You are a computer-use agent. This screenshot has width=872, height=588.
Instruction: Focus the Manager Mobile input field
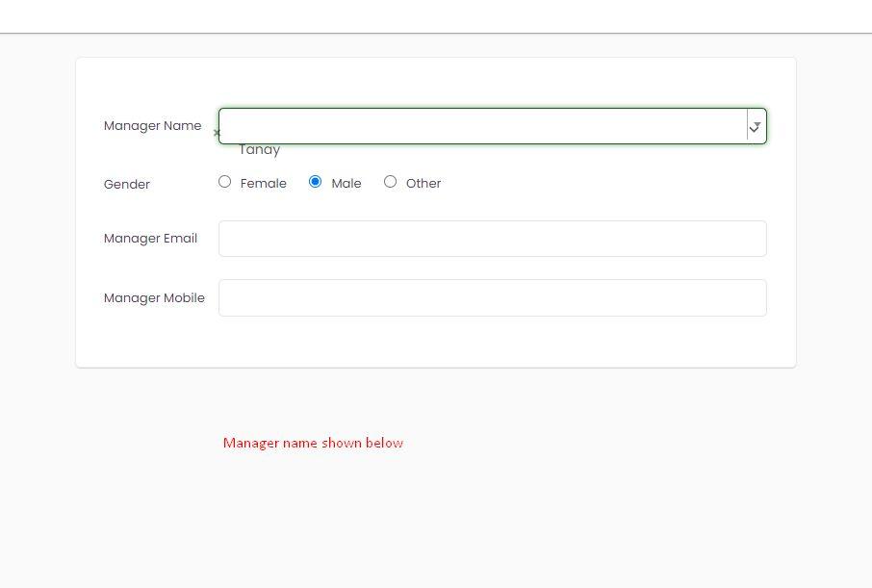pos(493,297)
